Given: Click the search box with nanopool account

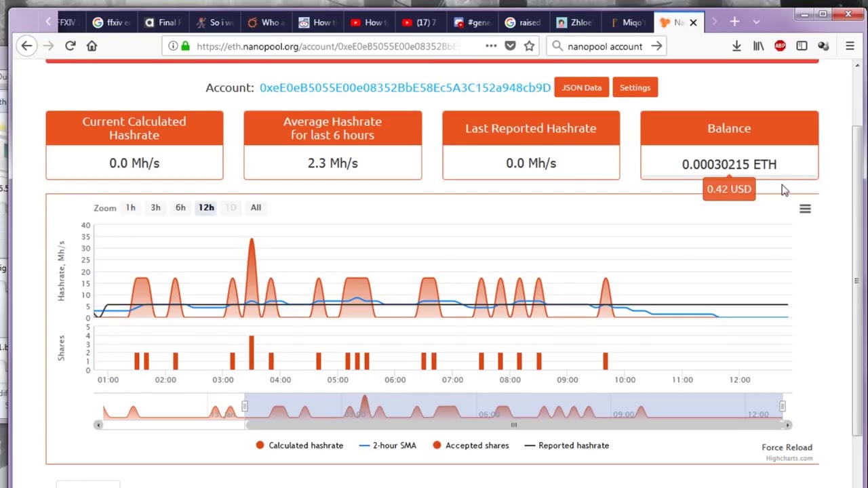Looking at the screenshot, I should click(604, 46).
